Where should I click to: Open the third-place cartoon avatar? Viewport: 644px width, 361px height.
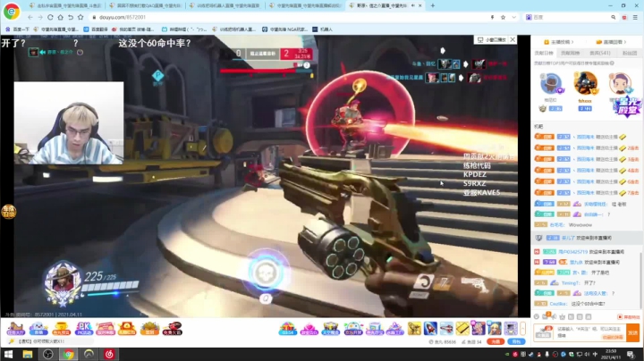click(x=620, y=84)
